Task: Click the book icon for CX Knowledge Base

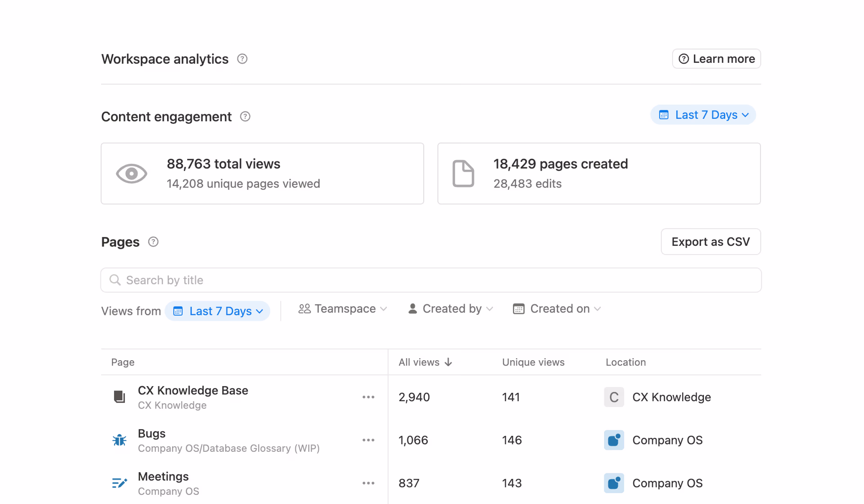Action: tap(119, 397)
